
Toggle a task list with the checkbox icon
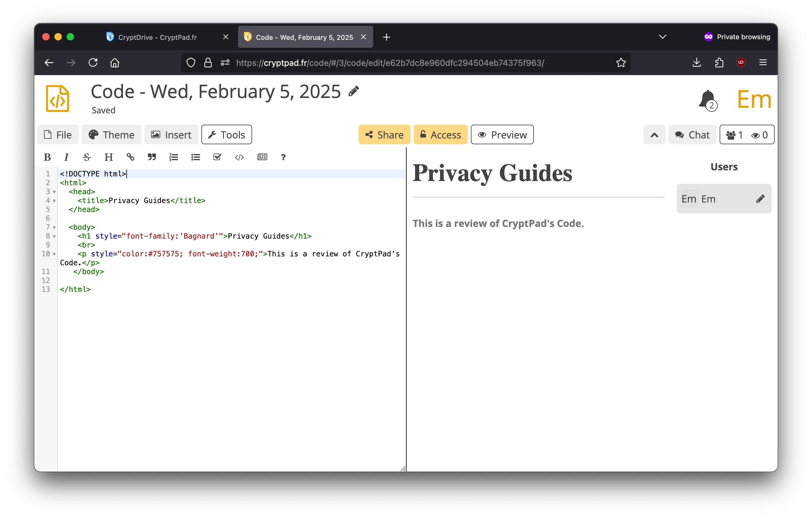click(x=217, y=157)
